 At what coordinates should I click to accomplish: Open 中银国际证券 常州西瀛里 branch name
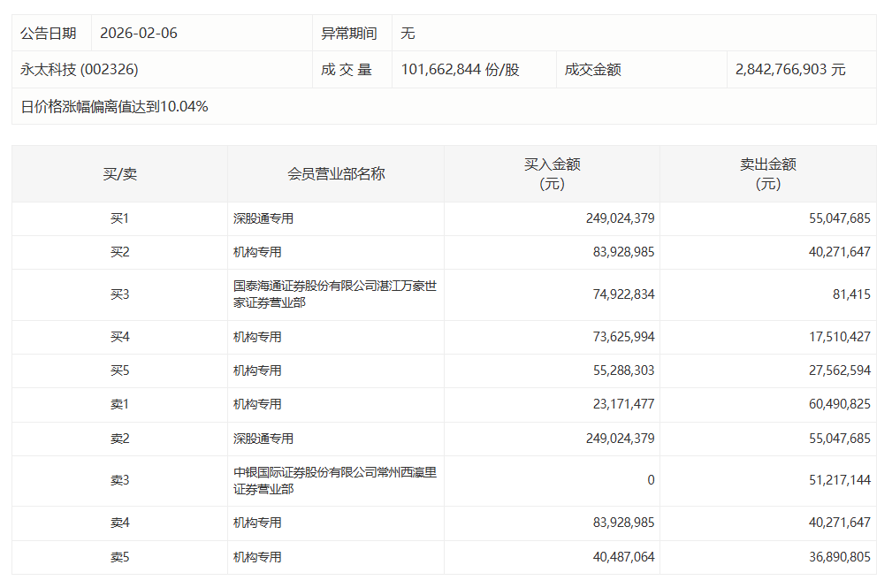(334, 480)
